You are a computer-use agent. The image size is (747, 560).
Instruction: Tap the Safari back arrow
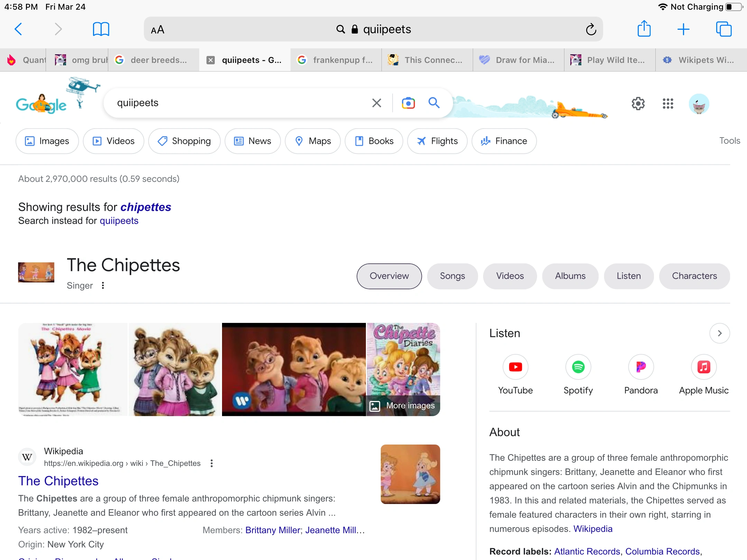(19, 29)
